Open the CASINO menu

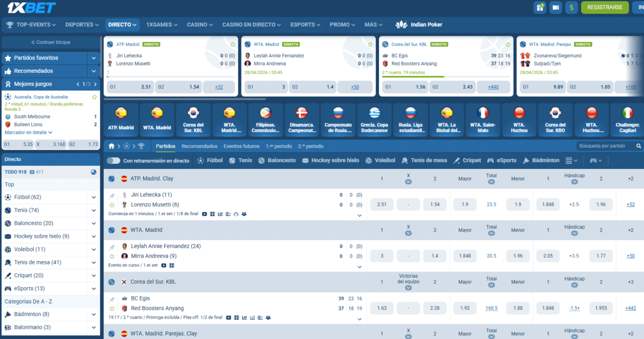(x=200, y=24)
